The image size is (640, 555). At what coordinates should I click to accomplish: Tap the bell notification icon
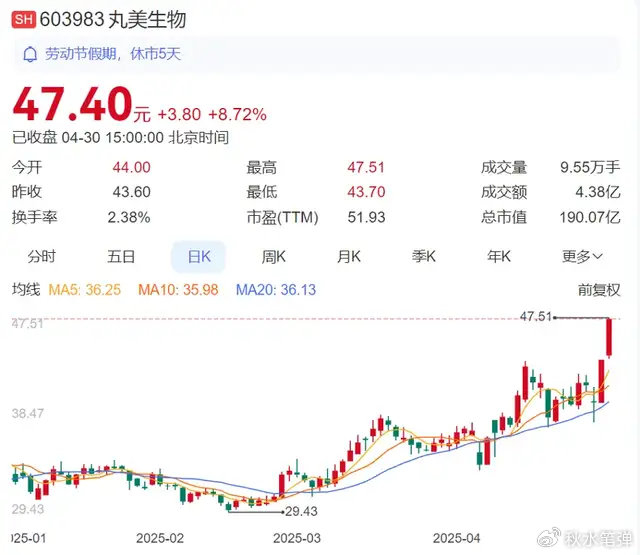point(30,54)
